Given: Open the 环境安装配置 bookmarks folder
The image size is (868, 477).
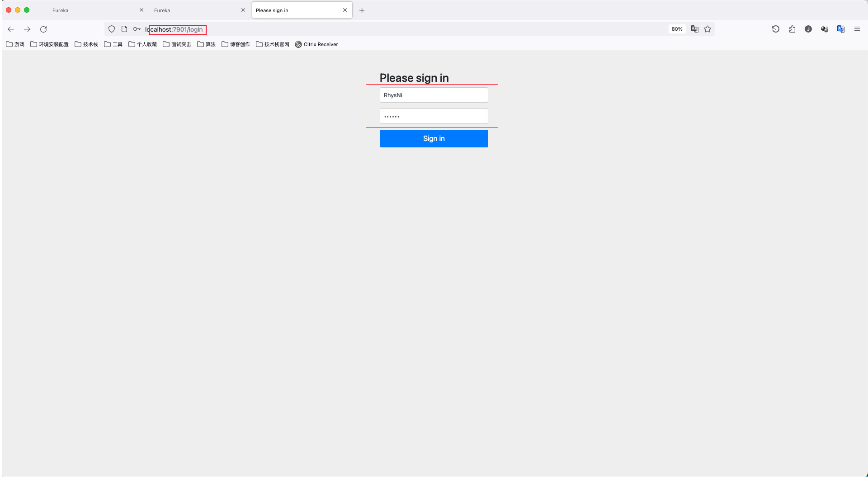Looking at the screenshot, I should (50, 44).
